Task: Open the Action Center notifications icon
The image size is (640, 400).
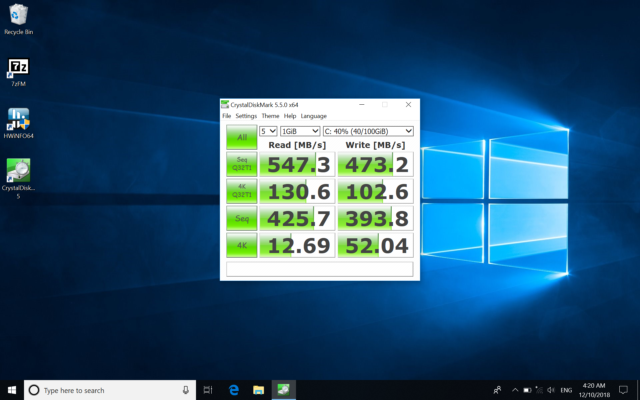Action: (623, 390)
